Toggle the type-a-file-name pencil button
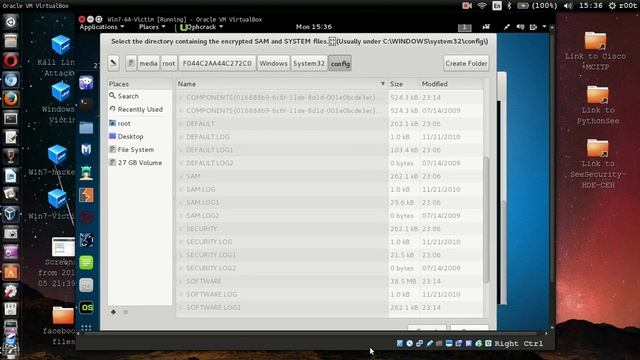The width and height of the screenshot is (640, 360). click(113, 63)
